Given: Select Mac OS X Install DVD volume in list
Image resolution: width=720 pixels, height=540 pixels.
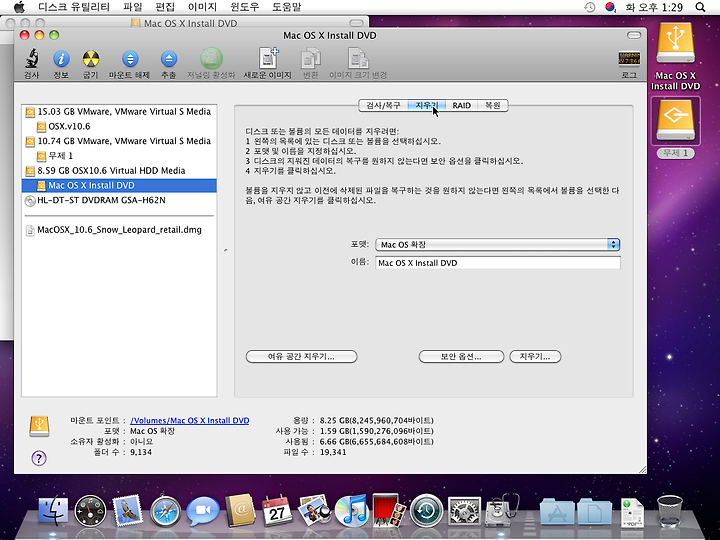Looking at the screenshot, I should (119, 186).
